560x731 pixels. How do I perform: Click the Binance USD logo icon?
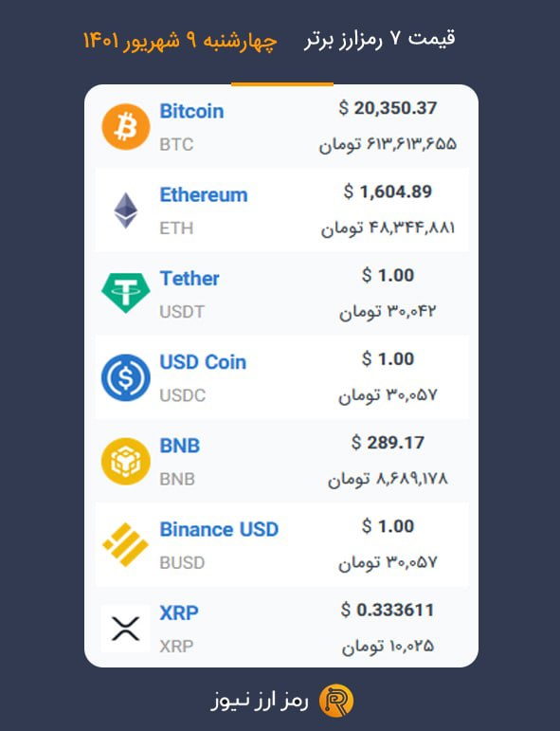coord(125,544)
